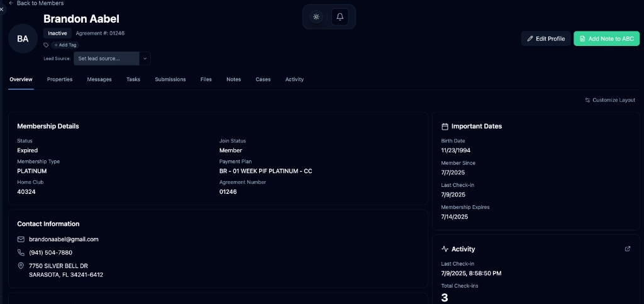The height and width of the screenshot is (304, 644).
Task: Open the Messages tab
Action: (x=99, y=79)
